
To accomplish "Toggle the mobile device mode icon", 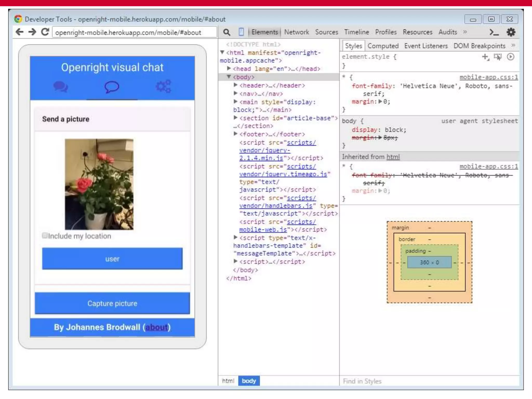I will [241, 32].
